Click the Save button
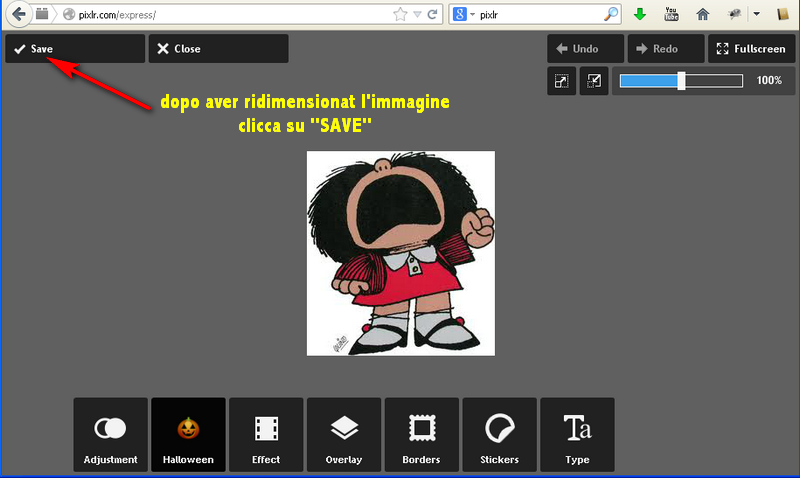The width and height of the screenshot is (800, 478). click(75, 49)
